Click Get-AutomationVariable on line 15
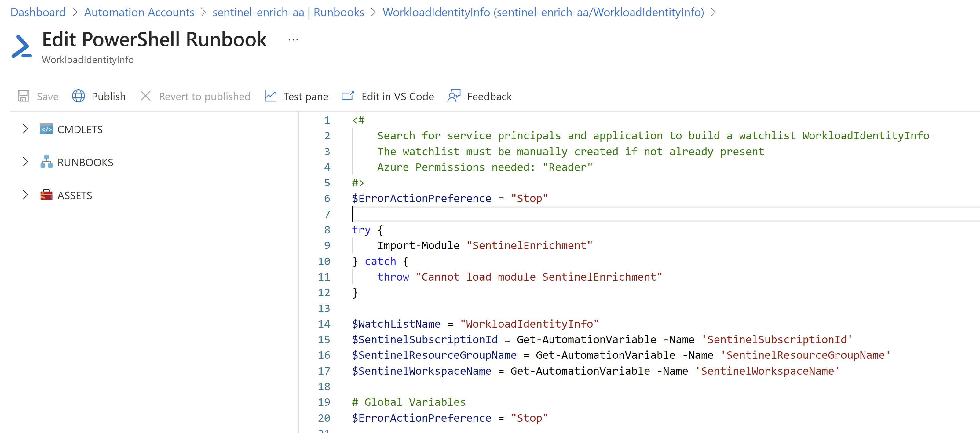 pyautogui.click(x=587, y=339)
